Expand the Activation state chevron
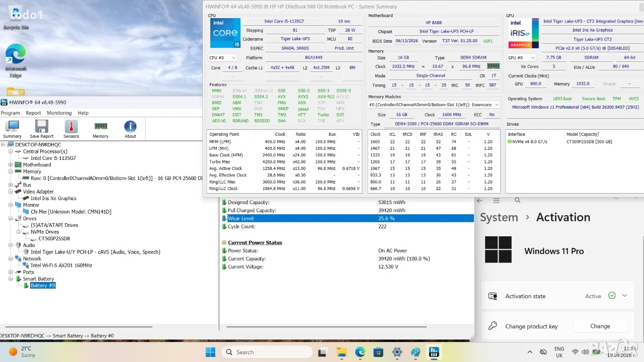The width and height of the screenshot is (644, 362). pyautogui.click(x=624, y=296)
